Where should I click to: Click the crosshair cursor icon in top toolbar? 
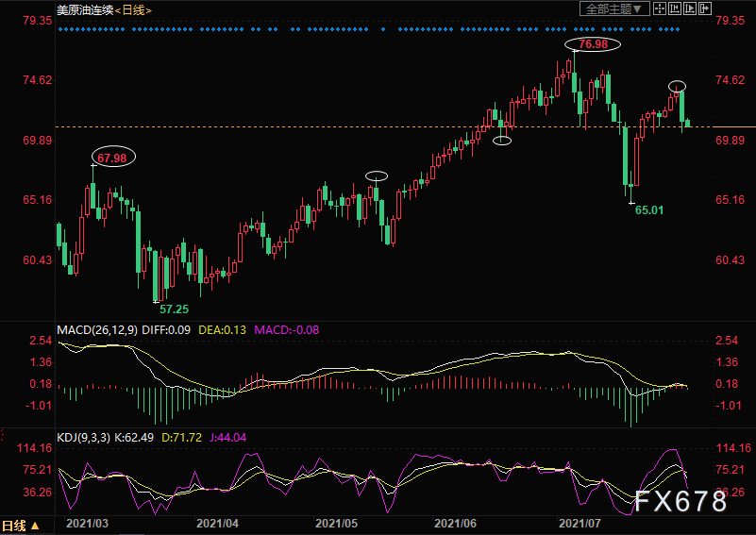(x=660, y=8)
